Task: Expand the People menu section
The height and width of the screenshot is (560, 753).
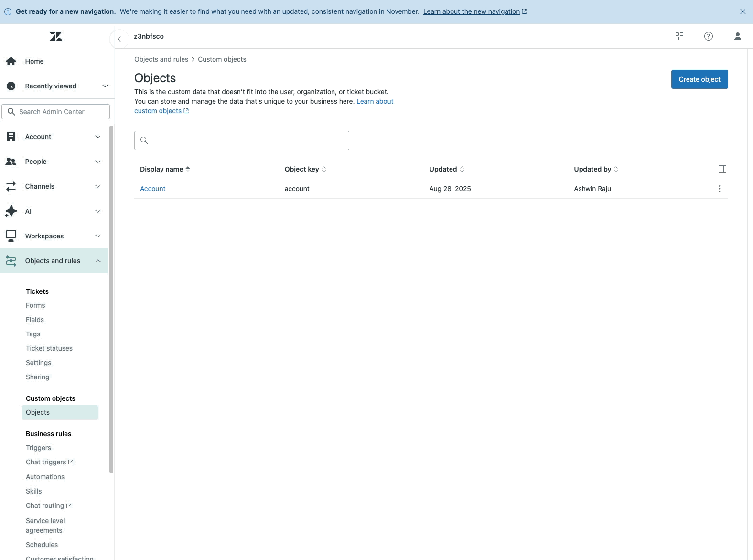Action: tap(97, 162)
